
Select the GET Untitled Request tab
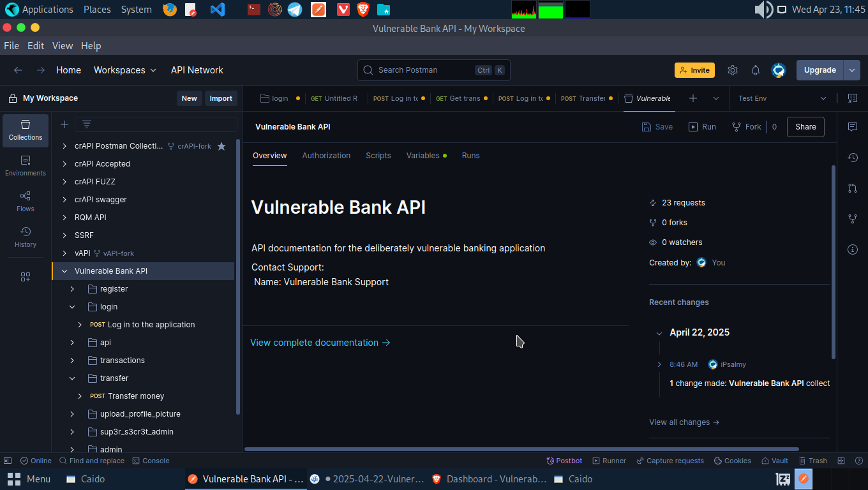334,98
